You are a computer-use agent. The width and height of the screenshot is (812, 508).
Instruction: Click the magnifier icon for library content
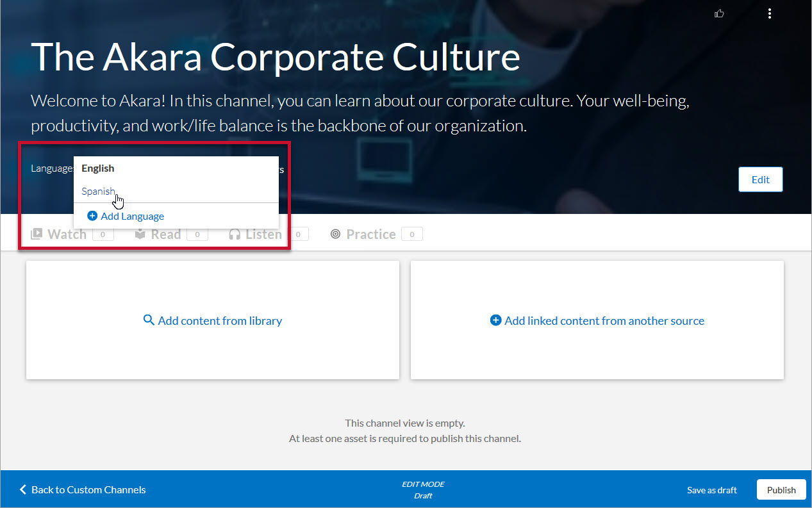149,320
